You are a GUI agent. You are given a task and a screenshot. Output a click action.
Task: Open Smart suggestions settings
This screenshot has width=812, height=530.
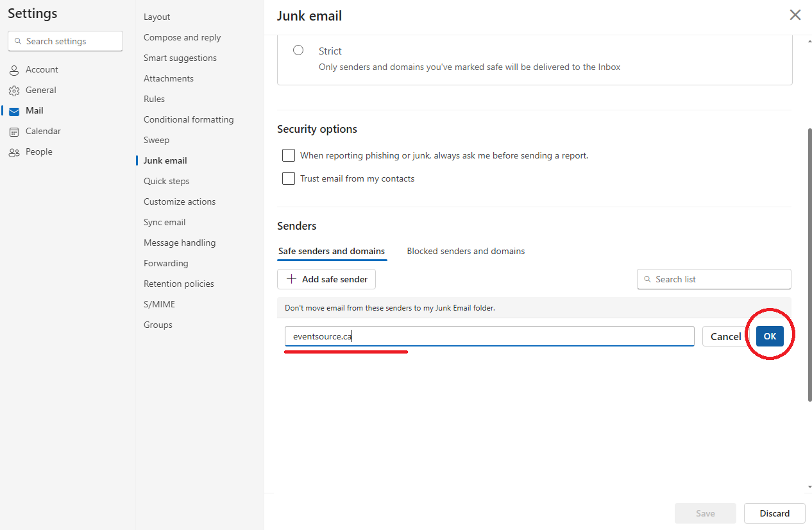[x=180, y=58]
